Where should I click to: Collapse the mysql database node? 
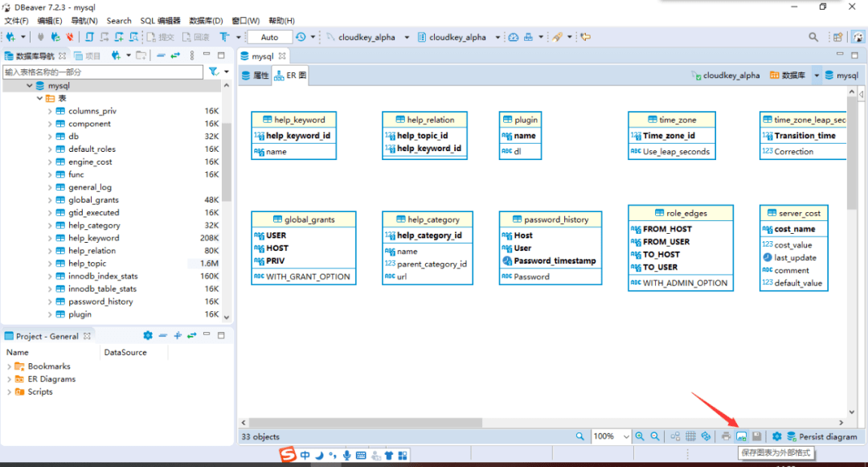[30, 86]
